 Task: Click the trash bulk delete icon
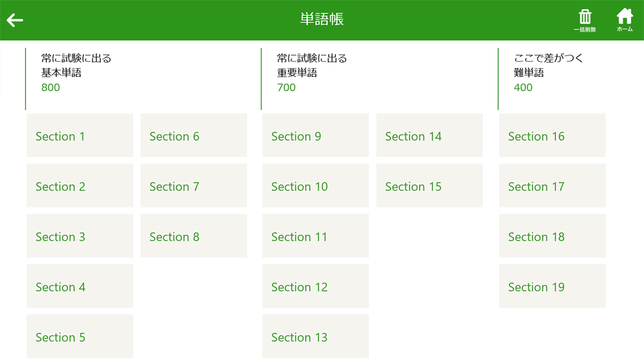pos(585,20)
